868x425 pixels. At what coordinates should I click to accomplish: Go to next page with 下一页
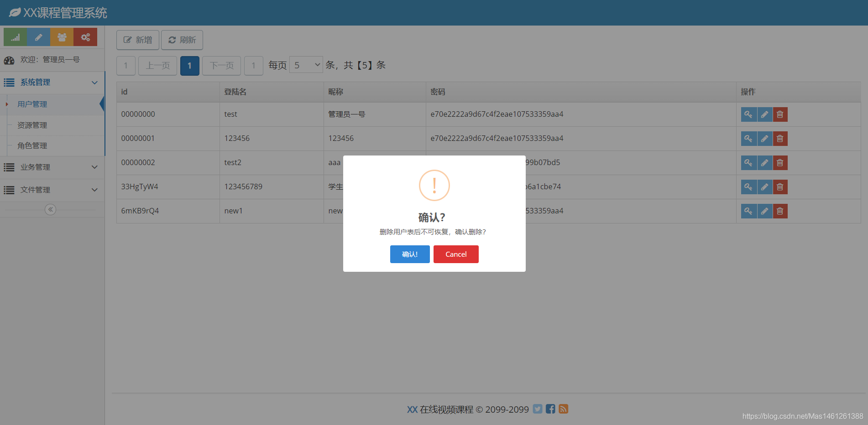click(x=221, y=66)
